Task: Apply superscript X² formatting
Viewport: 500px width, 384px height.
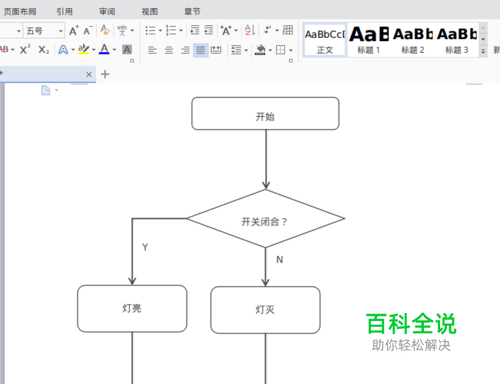Action: coord(25,50)
